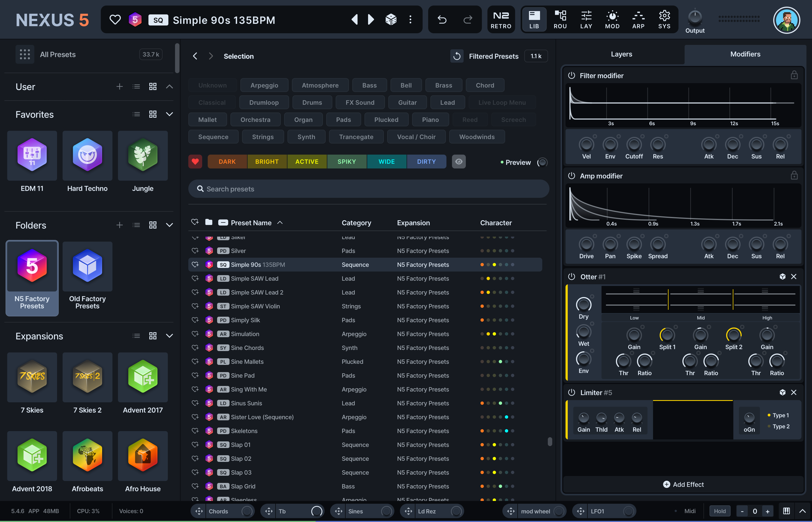Click the random preset dice icon
Image resolution: width=812 pixels, height=522 pixels.
(x=391, y=20)
